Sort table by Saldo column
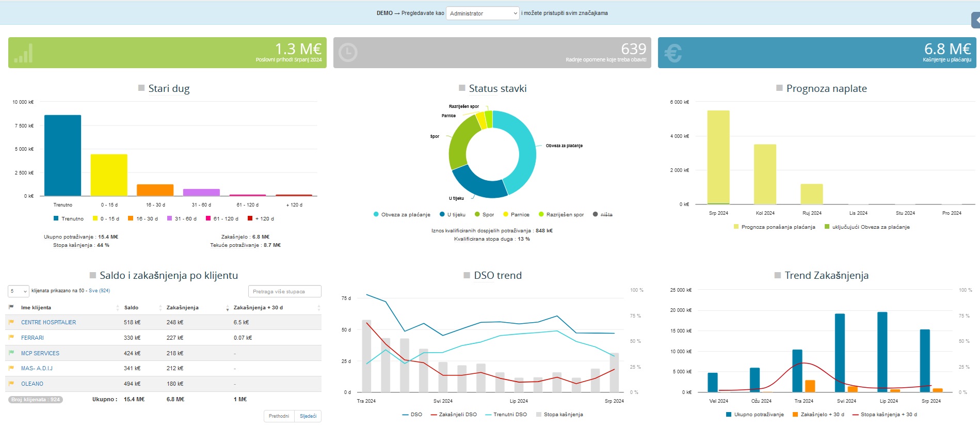This screenshot has width=980, height=426. click(x=143, y=308)
